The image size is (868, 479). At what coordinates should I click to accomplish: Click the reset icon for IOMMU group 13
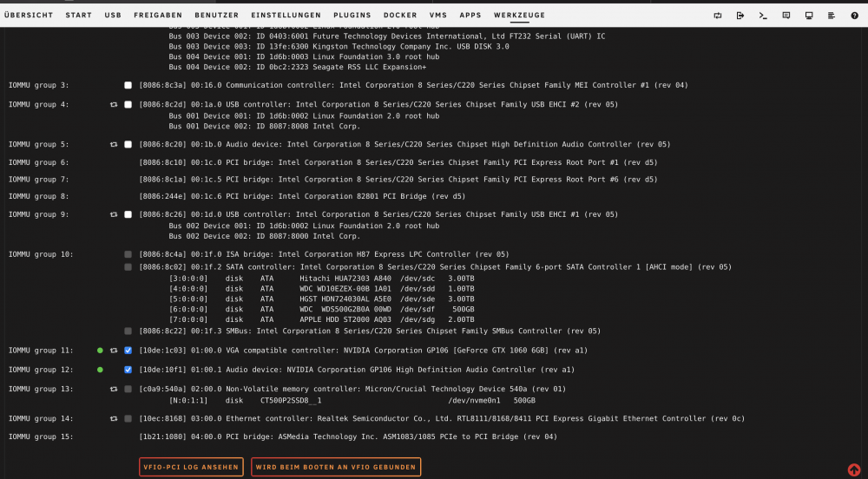click(x=114, y=390)
